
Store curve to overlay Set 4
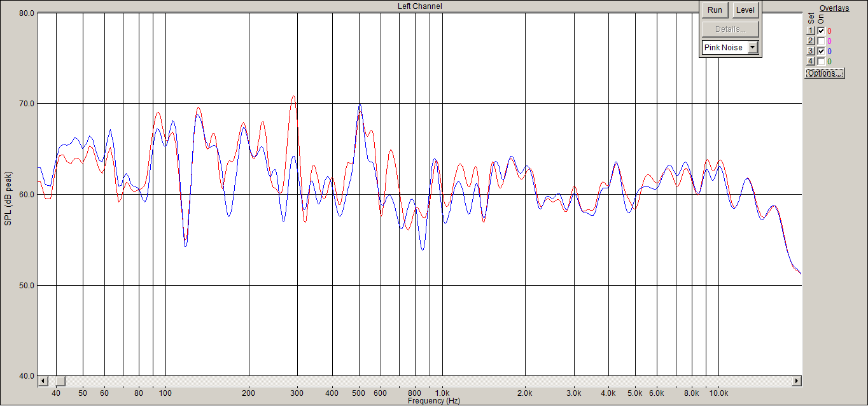pos(811,61)
